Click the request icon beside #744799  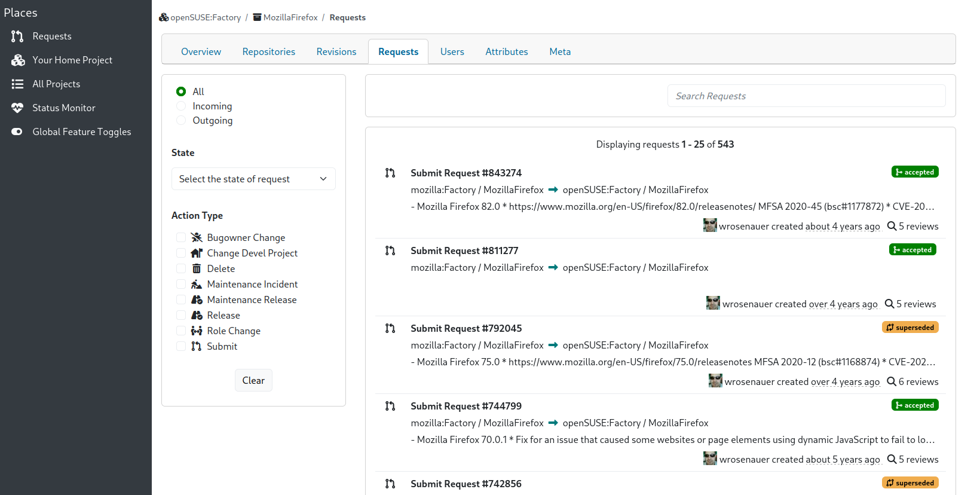390,406
